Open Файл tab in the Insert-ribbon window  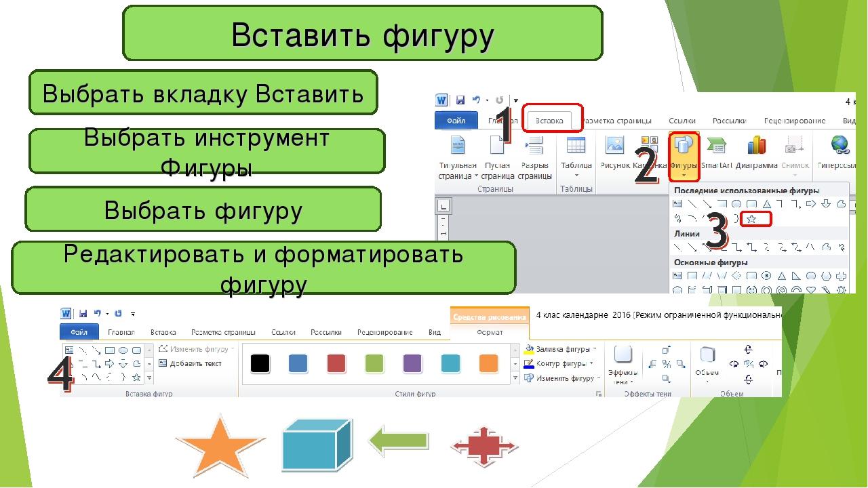pos(456,121)
